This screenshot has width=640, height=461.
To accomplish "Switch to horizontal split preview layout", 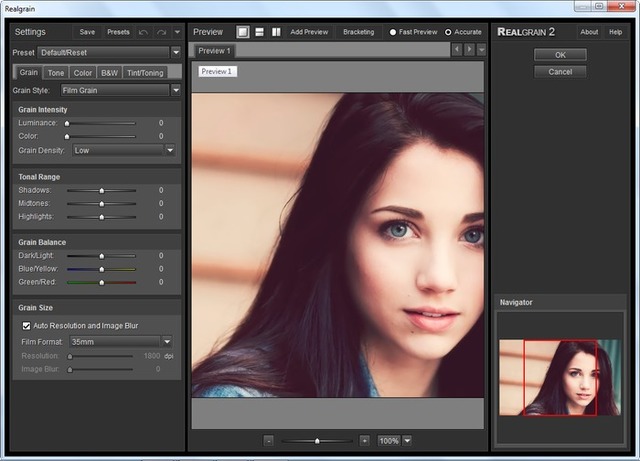I will (x=259, y=32).
